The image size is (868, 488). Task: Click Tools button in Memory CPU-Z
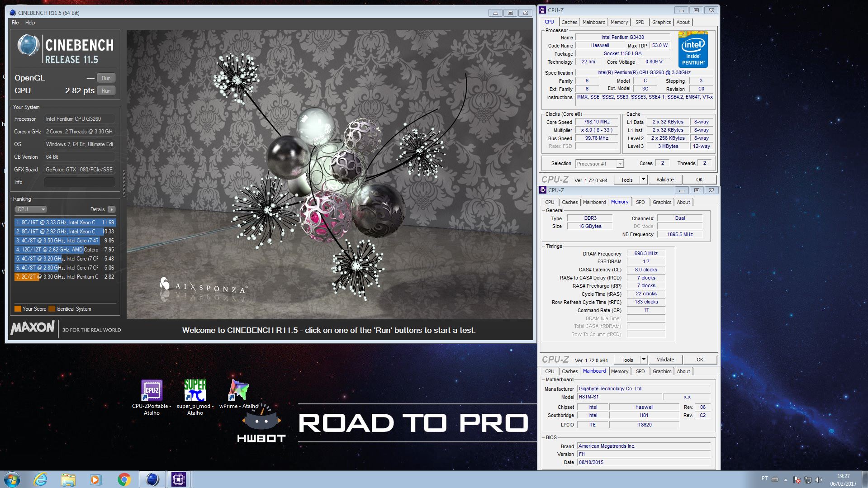coord(627,360)
